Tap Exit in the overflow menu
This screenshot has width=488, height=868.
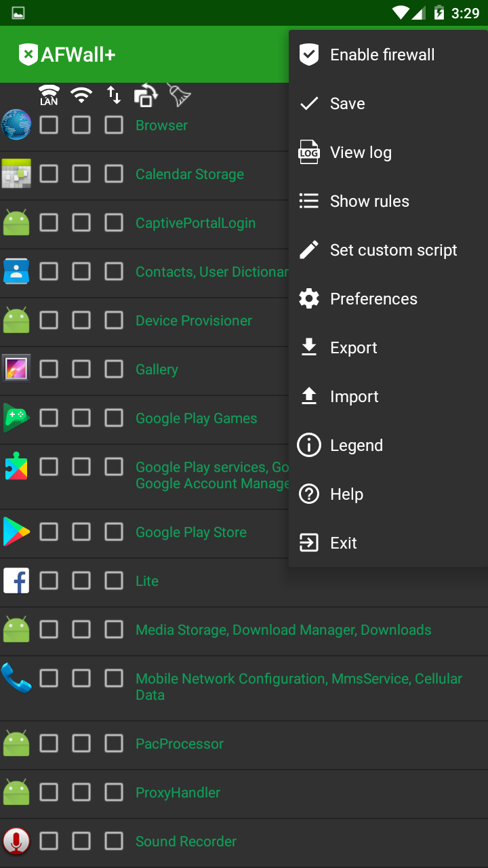[343, 543]
